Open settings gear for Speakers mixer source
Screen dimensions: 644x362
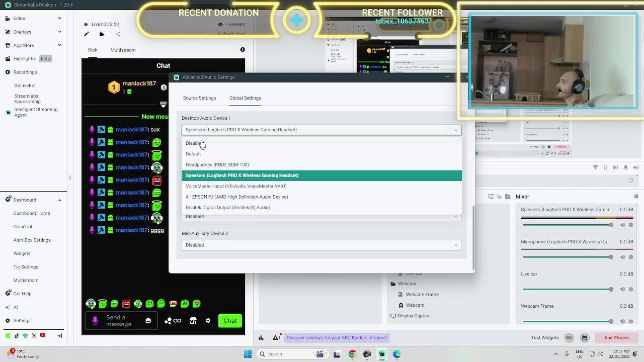(631, 225)
